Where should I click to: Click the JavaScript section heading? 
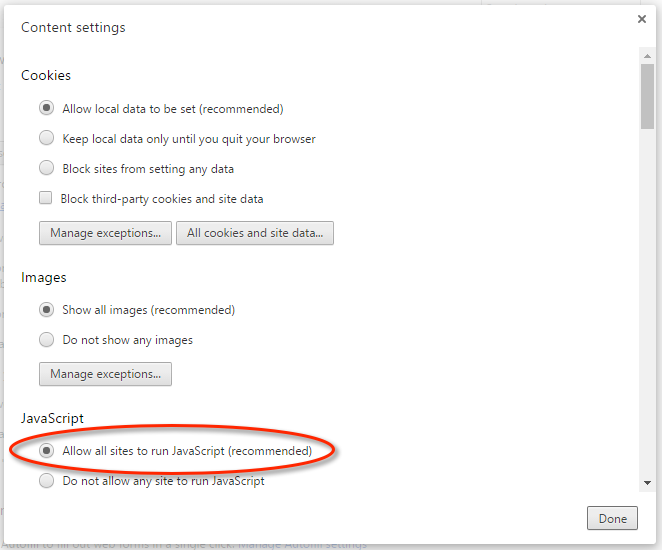pos(52,418)
